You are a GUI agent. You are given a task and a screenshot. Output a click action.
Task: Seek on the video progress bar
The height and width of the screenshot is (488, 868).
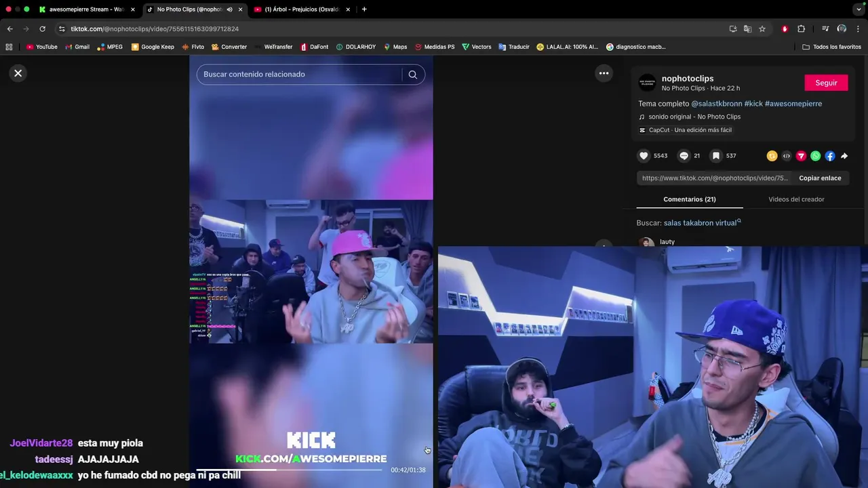click(x=290, y=470)
